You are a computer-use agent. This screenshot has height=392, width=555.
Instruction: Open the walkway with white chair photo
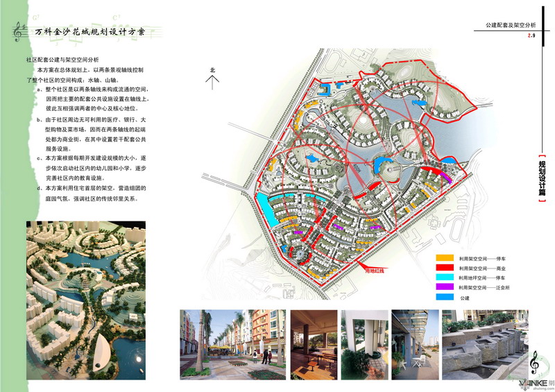(x=415, y=345)
